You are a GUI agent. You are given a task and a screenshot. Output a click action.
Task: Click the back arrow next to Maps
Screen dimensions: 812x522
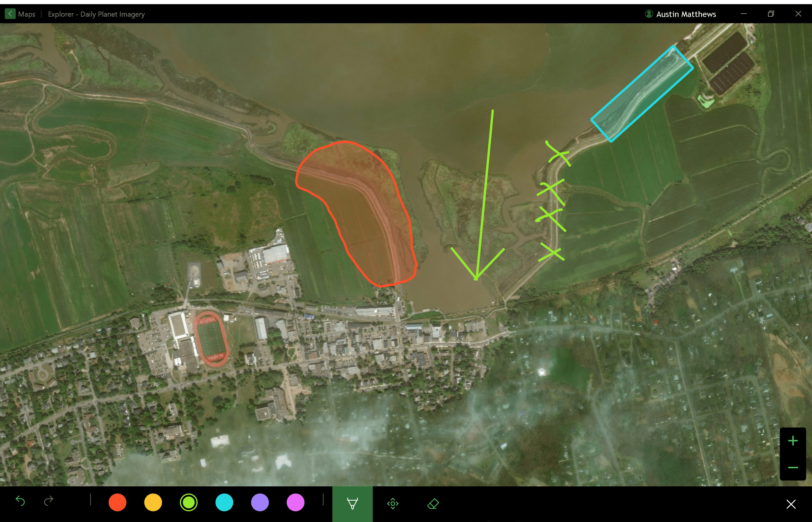(x=10, y=14)
